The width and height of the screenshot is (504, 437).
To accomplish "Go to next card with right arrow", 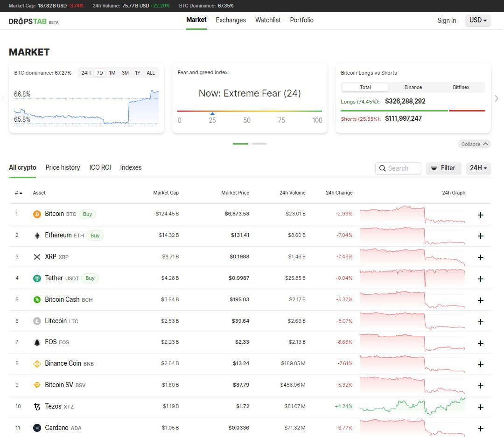I will click(x=496, y=98).
